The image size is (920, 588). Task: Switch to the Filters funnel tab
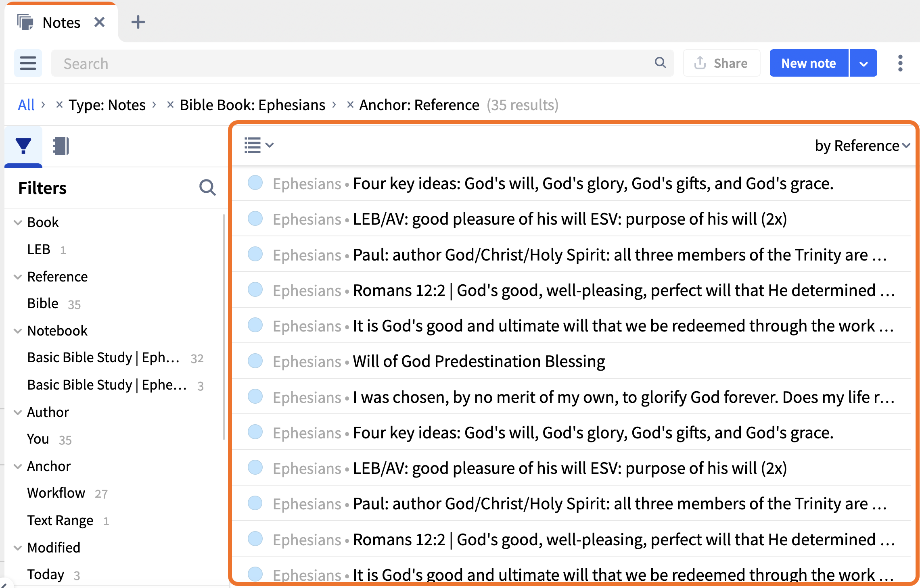[23, 146]
